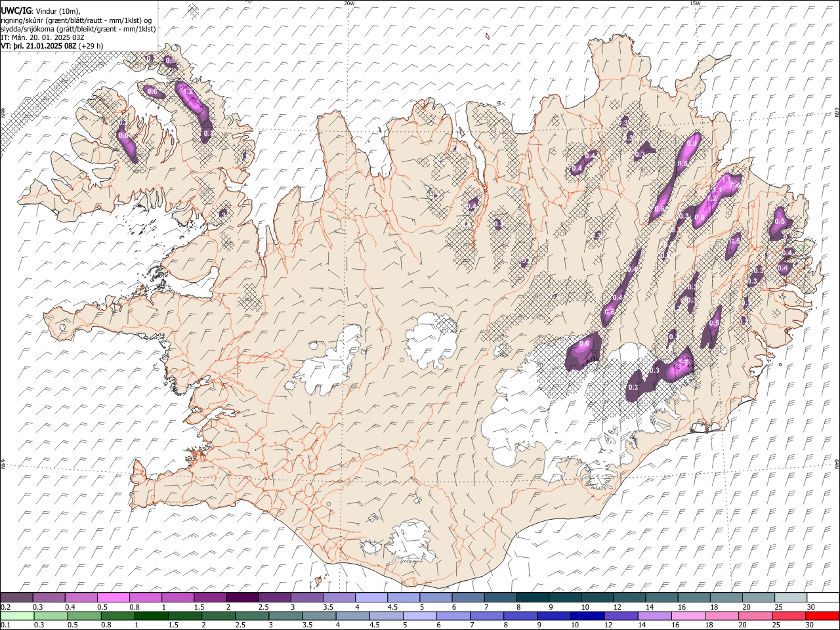
Task: Pick the deep blue 10–12 lower legend swatch
Action: [x=588, y=616]
